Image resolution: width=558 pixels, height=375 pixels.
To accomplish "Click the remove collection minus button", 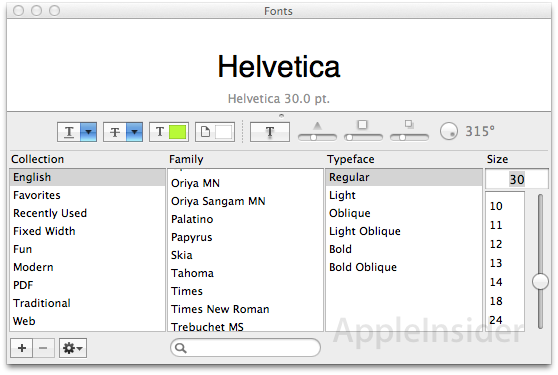I will (43, 348).
